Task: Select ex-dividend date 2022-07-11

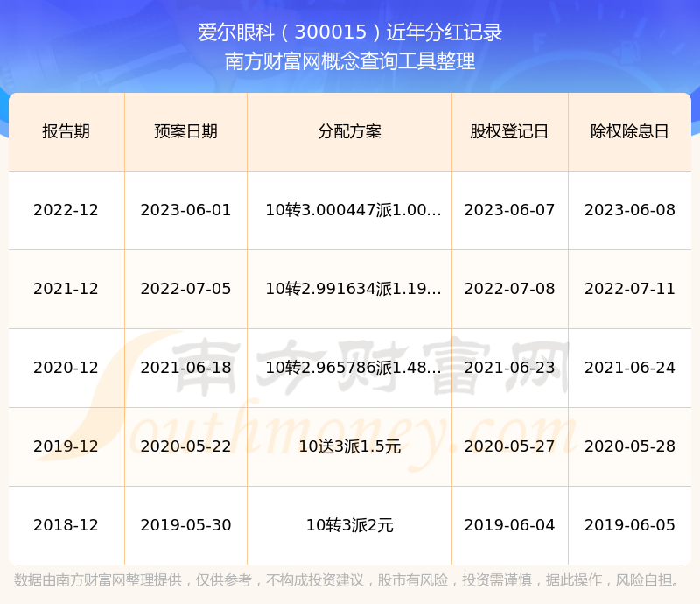Action: tap(629, 289)
